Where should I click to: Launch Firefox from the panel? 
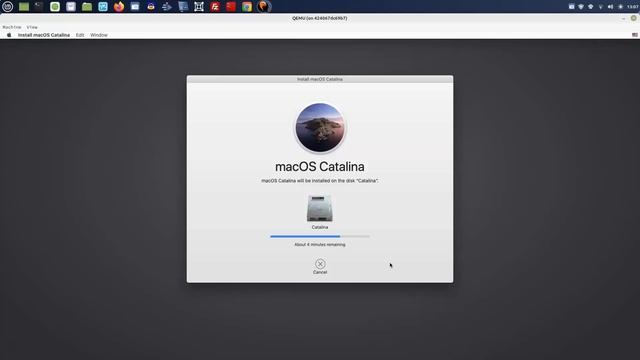[119, 7]
